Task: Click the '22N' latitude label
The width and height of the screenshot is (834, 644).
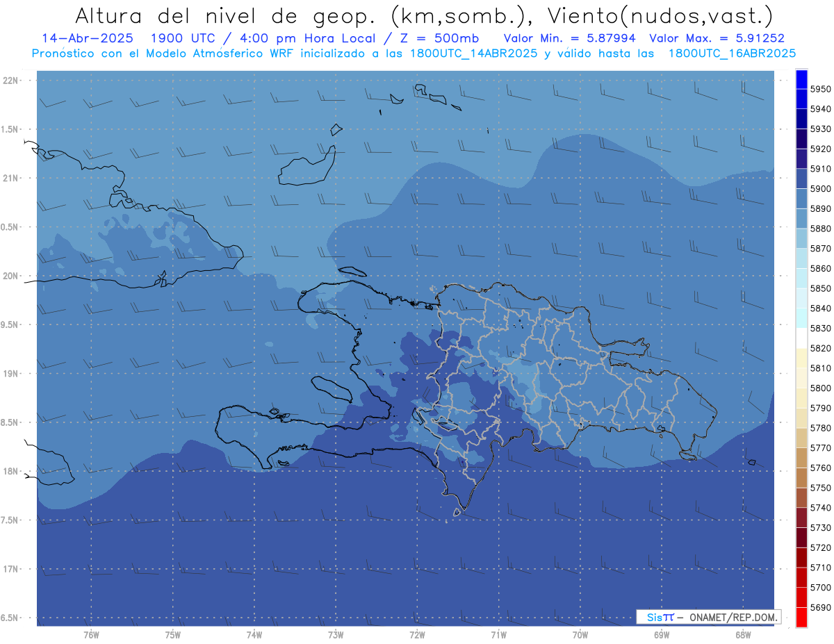Action: tap(12, 80)
